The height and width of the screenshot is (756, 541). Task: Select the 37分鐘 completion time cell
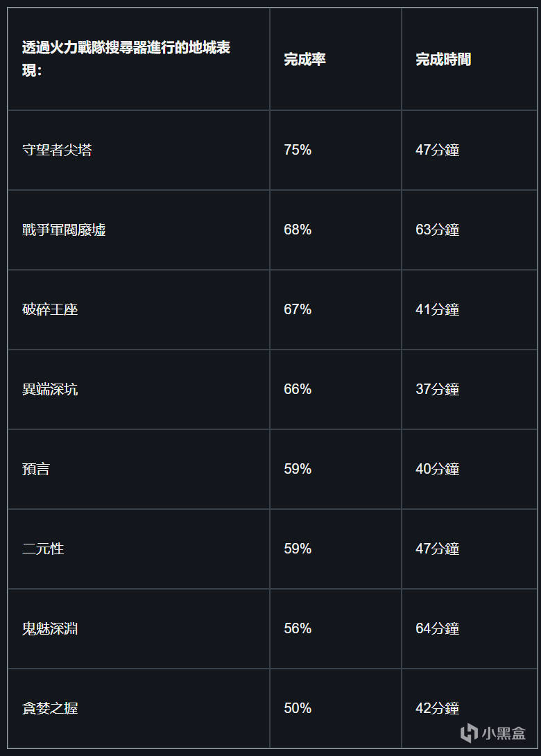(437, 389)
